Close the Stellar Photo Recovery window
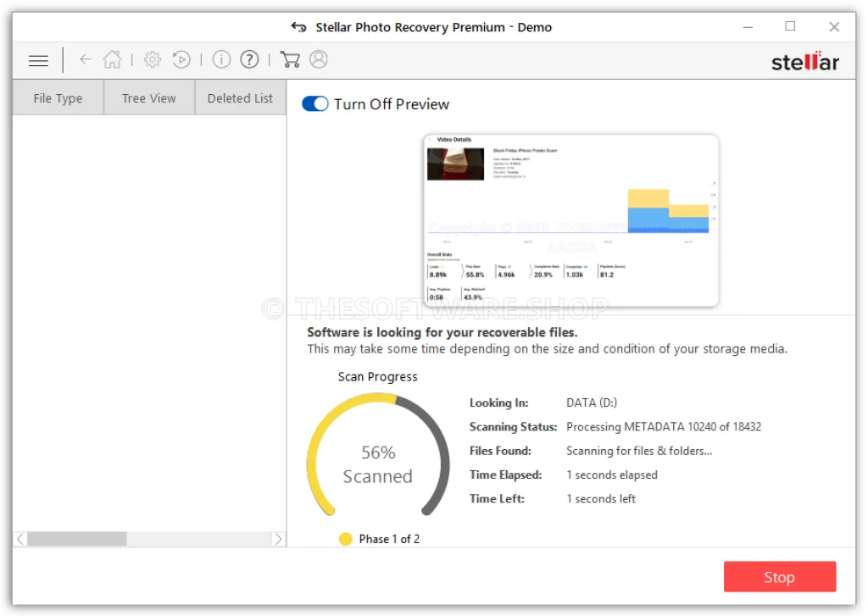This screenshot has width=868, height=616. click(834, 26)
